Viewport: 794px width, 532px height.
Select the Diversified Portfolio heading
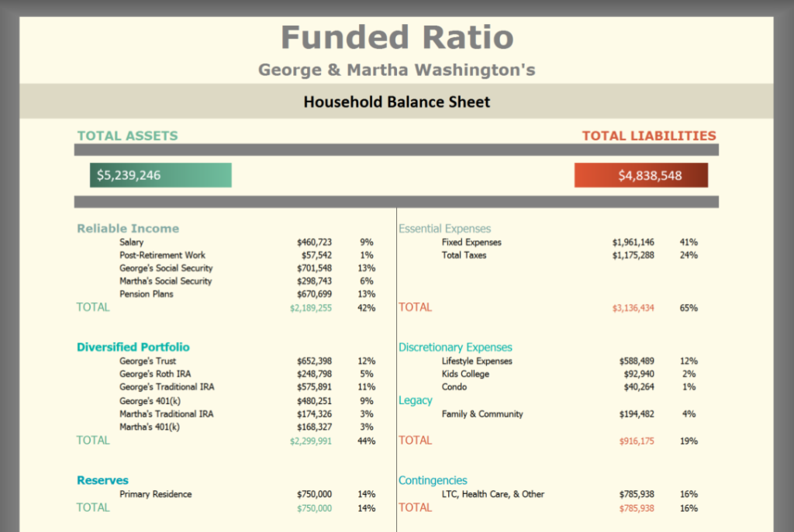133,347
